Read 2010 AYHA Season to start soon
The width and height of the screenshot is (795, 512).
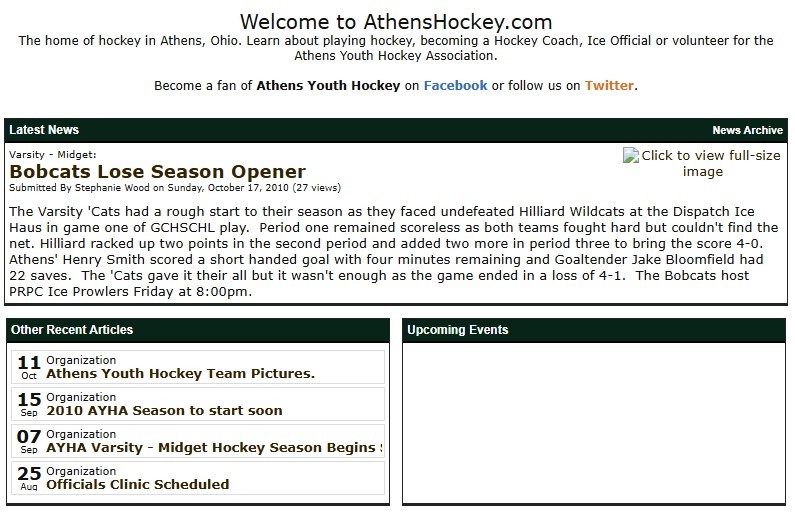click(164, 410)
